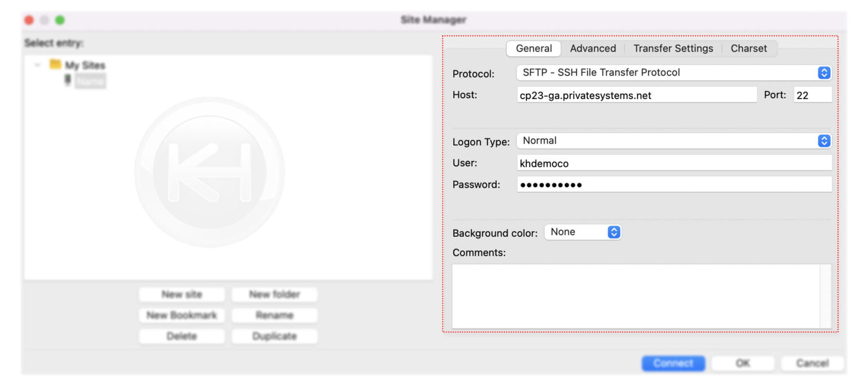Click the Connect button
The image size is (868, 386).
(673, 363)
